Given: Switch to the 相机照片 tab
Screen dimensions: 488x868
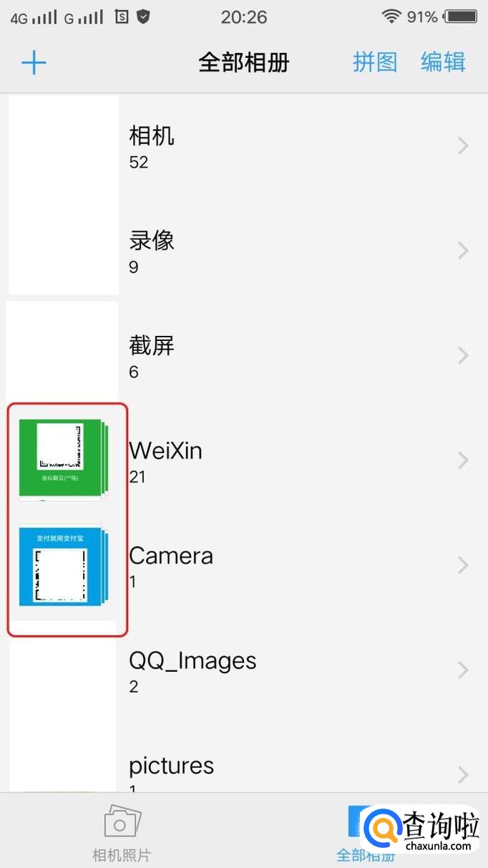Looking at the screenshot, I should point(122,854).
